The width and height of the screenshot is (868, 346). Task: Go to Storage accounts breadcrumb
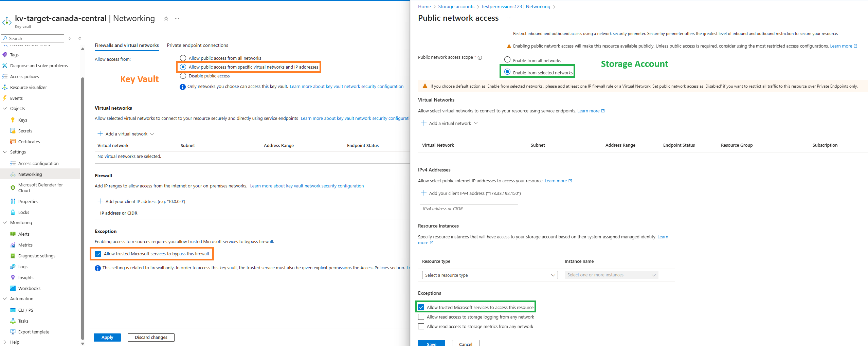(x=456, y=6)
